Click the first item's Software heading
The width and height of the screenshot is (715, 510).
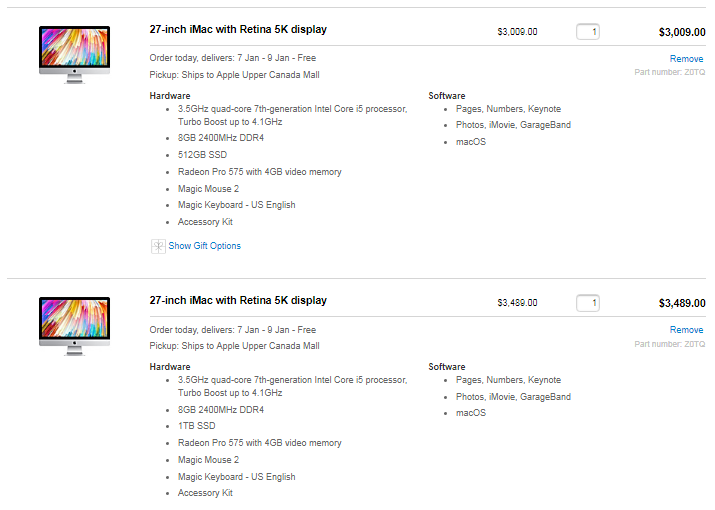coord(447,96)
